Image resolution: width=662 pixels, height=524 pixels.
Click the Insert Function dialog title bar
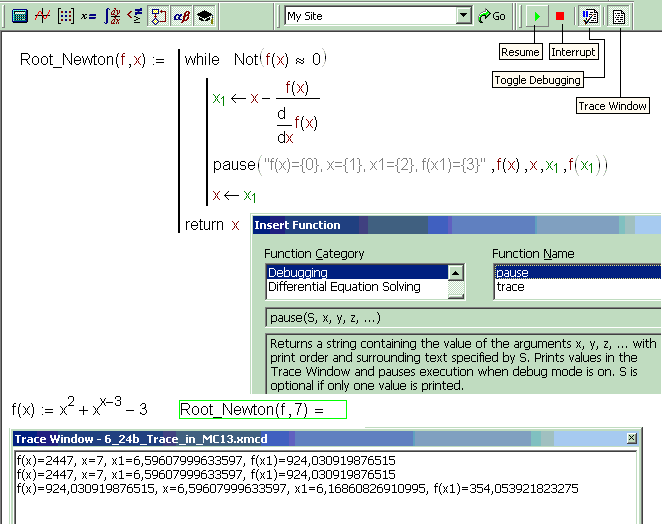(x=456, y=225)
